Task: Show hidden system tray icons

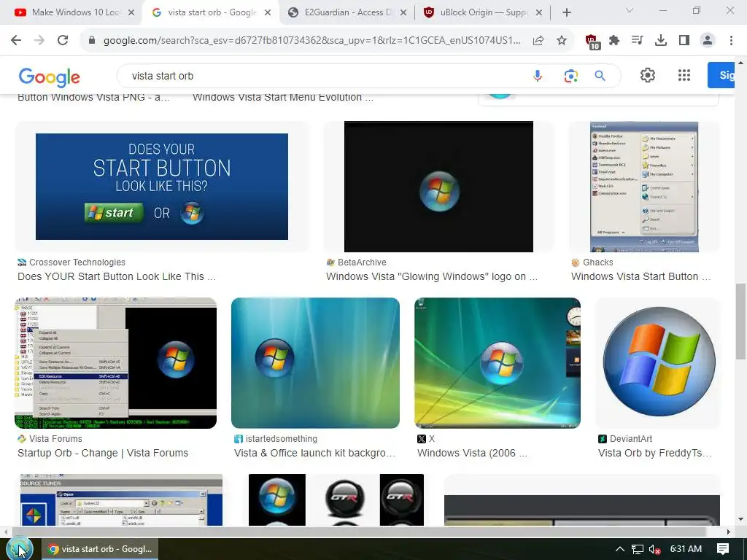Action: coord(619,549)
